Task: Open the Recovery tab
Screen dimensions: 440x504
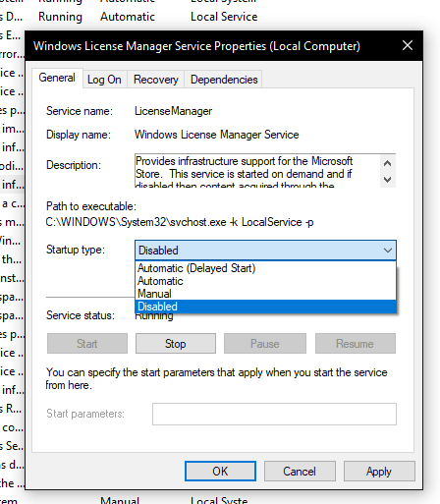Action: [156, 80]
